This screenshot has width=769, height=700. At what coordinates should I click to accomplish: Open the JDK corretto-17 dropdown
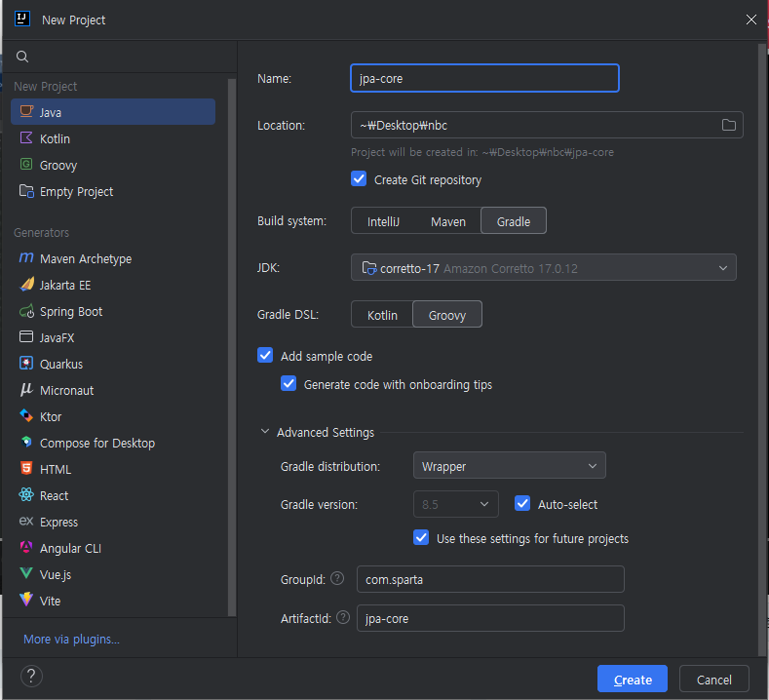click(x=544, y=268)
